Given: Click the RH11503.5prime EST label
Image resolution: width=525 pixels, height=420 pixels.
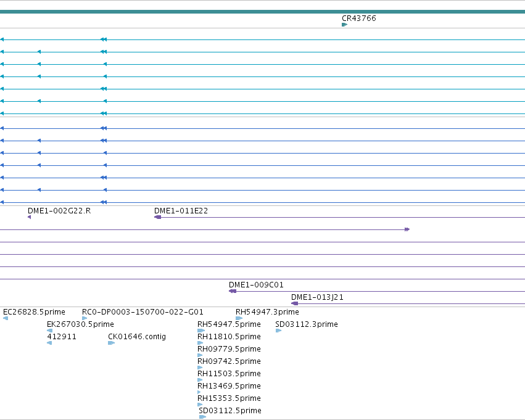Looking at the screenshot, I should 229,374.
